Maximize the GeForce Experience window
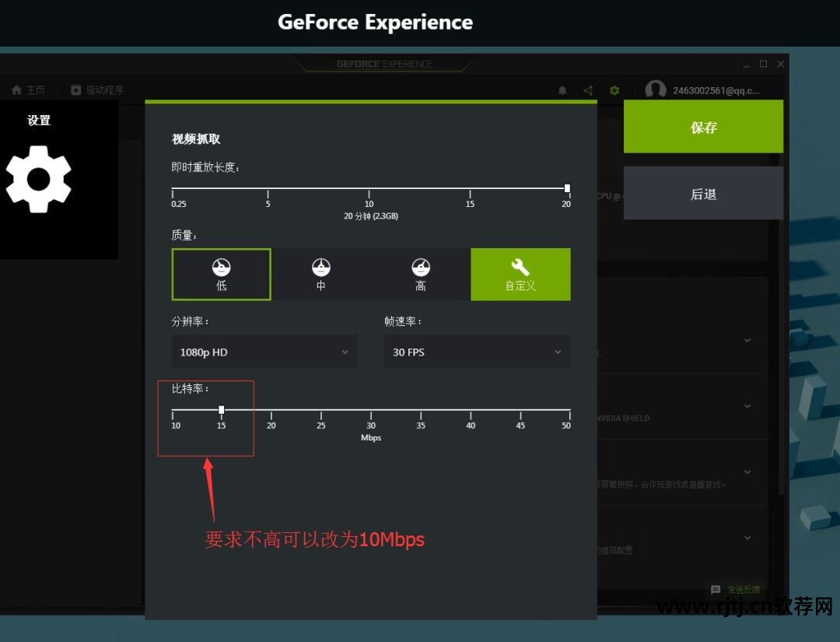Screen dimensions: 840x642 click(x=764, y=64)
